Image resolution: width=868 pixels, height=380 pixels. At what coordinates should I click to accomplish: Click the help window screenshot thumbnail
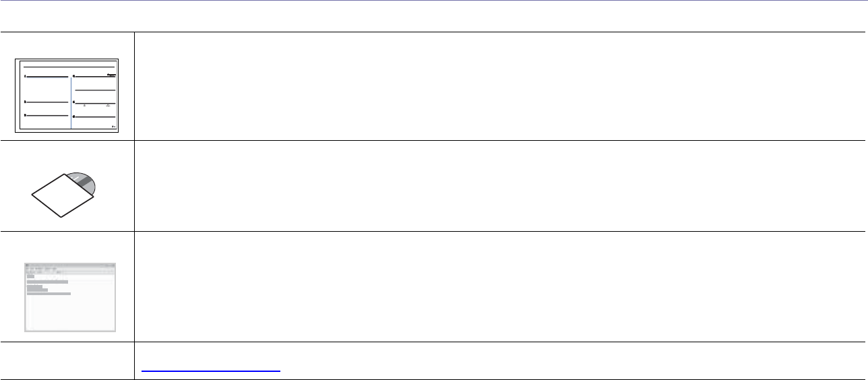[70, 297]
